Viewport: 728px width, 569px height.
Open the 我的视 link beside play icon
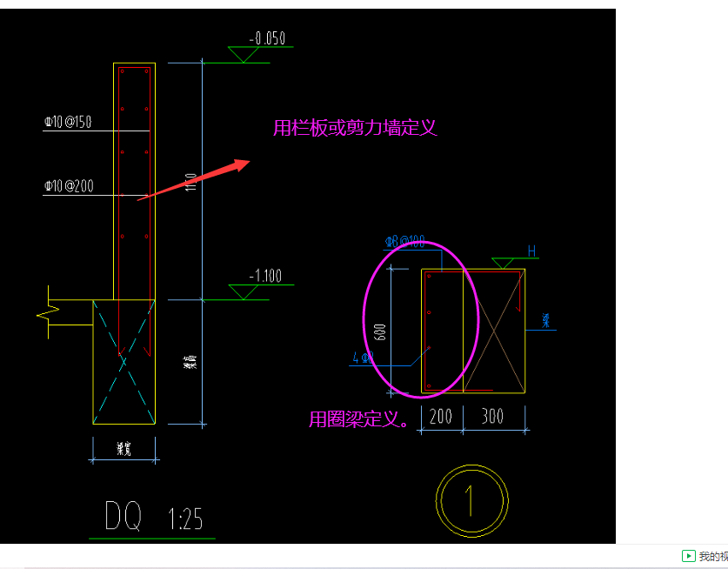(713, 556)
